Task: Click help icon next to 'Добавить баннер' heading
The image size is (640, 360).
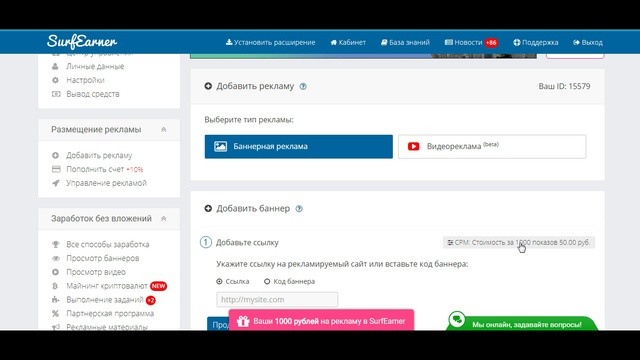Action: coord(299,209)
